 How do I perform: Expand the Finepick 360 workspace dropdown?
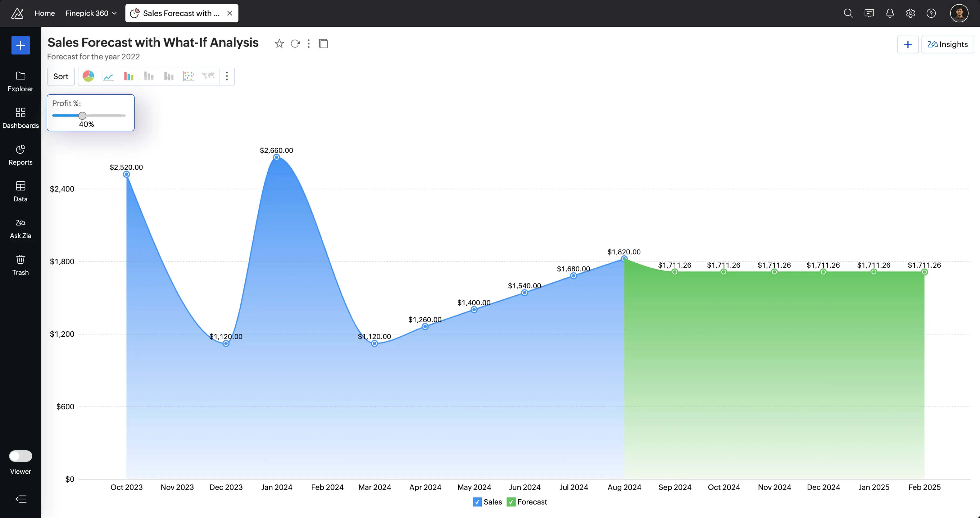click(91, 13)
